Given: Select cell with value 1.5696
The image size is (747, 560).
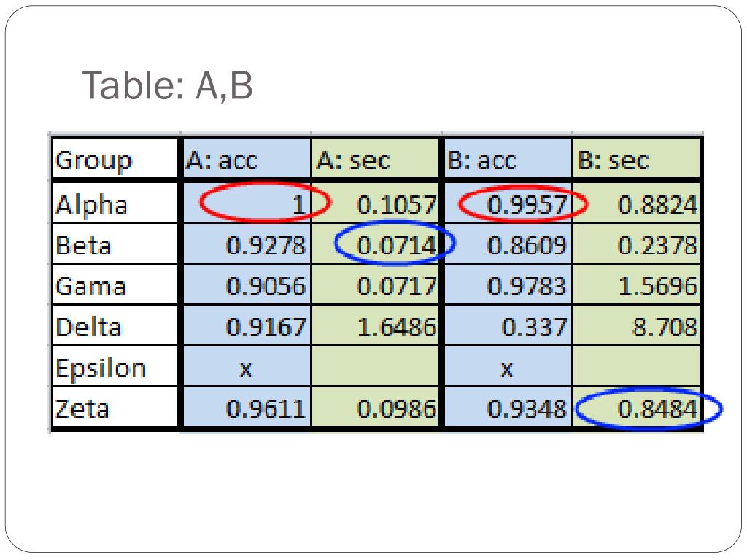Looking at the screenshot, I should [636, 285].
